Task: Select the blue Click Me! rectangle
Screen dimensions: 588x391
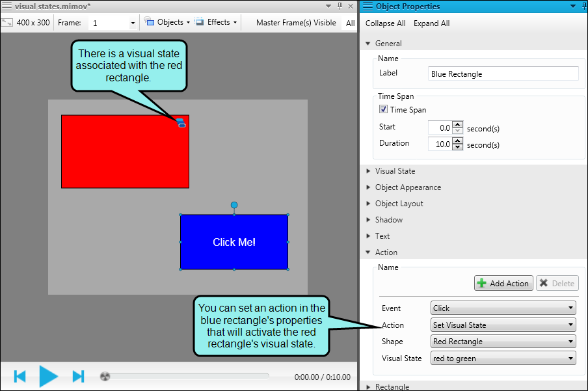Action: (x=234, y=242)
